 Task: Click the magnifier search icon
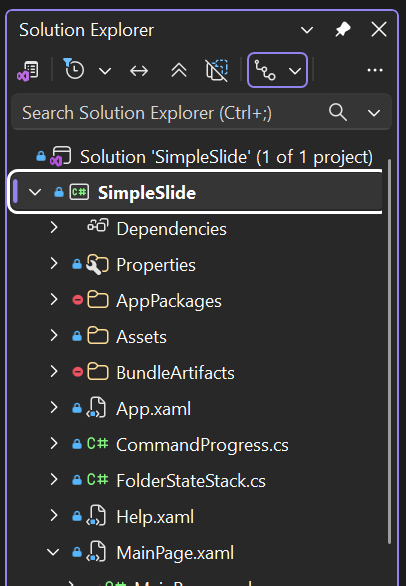tap(338, 112)
